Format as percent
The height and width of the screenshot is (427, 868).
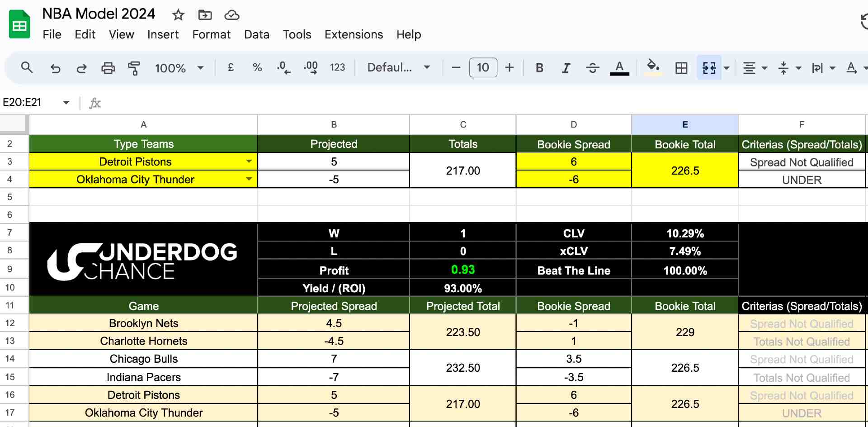257,67
